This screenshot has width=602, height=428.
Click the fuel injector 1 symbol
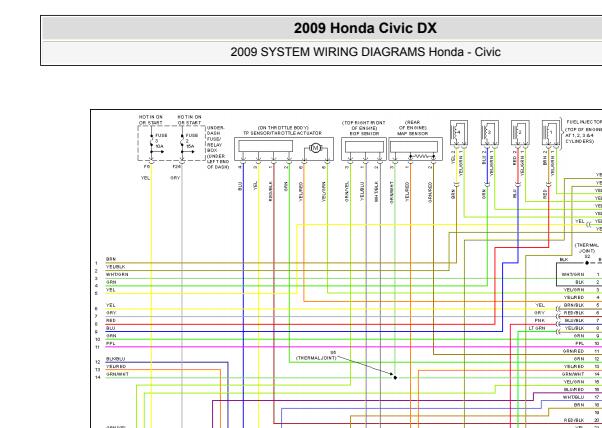coord(551,132)
